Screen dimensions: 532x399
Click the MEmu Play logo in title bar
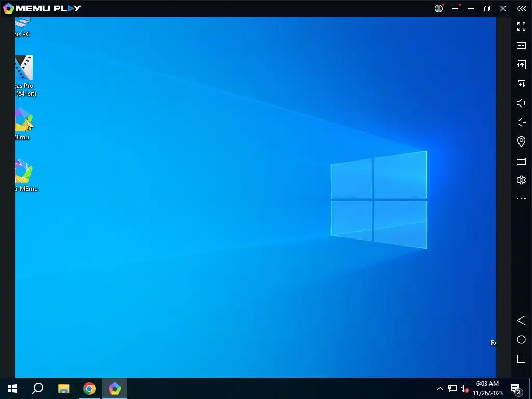click(42, 8)
